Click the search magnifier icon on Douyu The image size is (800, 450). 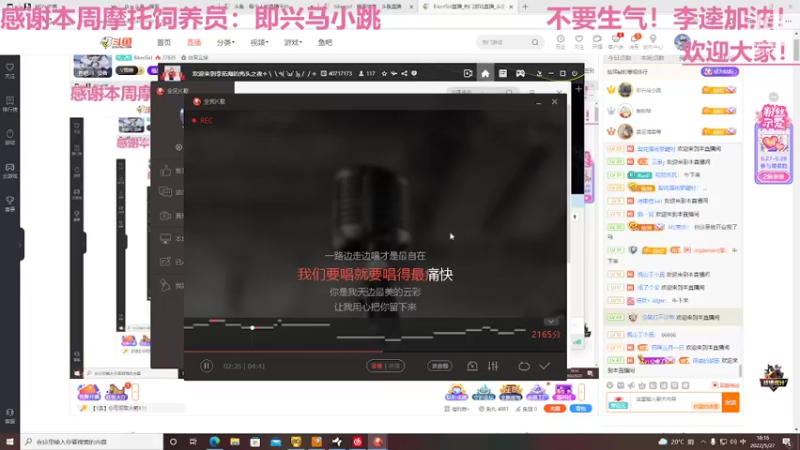click(535, 42)
